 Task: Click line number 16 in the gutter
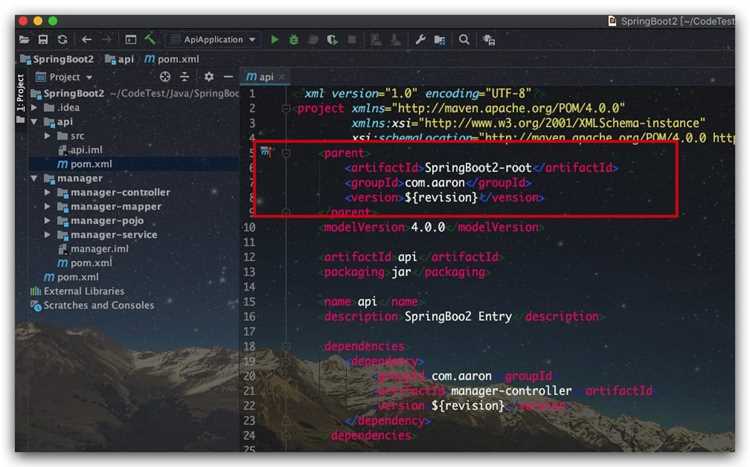tap(249, 317)
